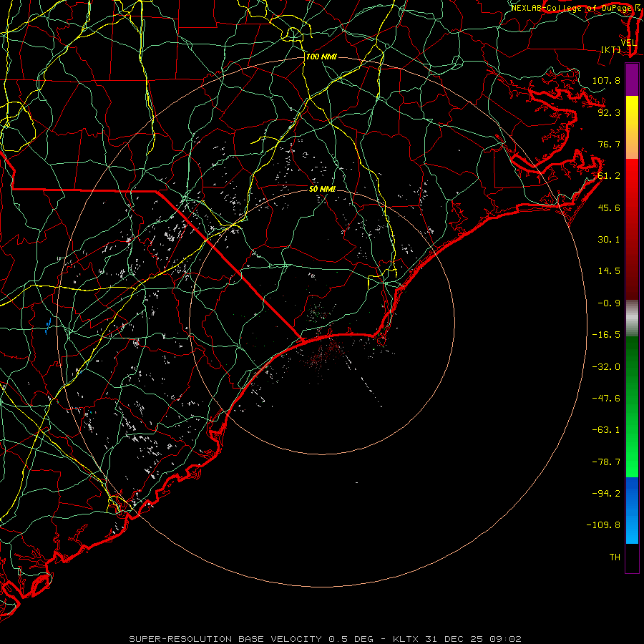Click the -94.2 legend value

[606, 493]
